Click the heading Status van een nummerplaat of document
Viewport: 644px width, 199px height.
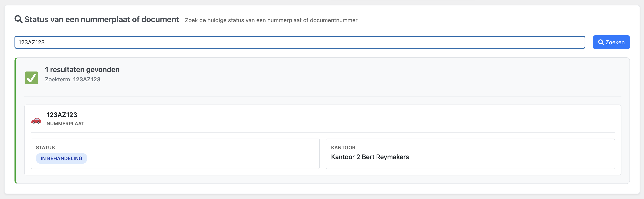coord(101,20)
